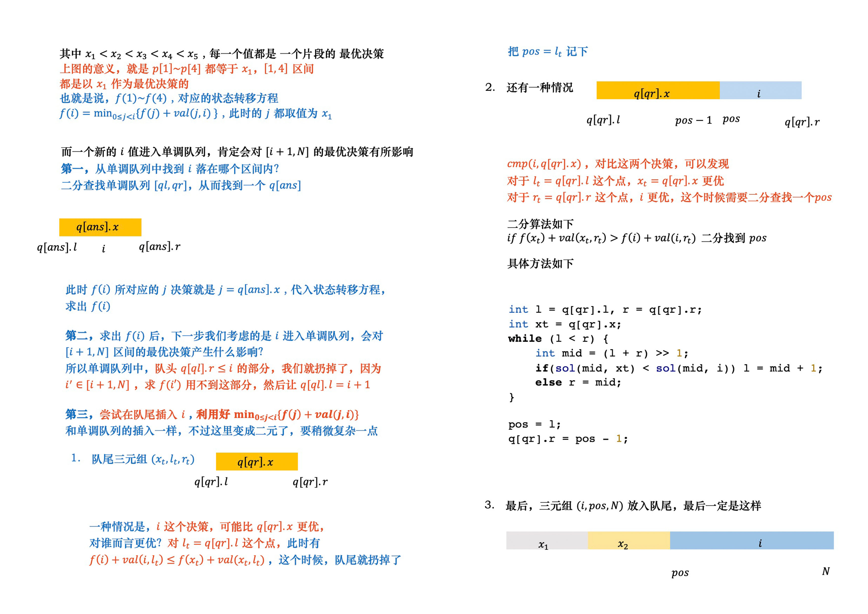The image size is (868, 614).
Task: Click the heading "还有一种情况"
Action: tap(539, 88)
